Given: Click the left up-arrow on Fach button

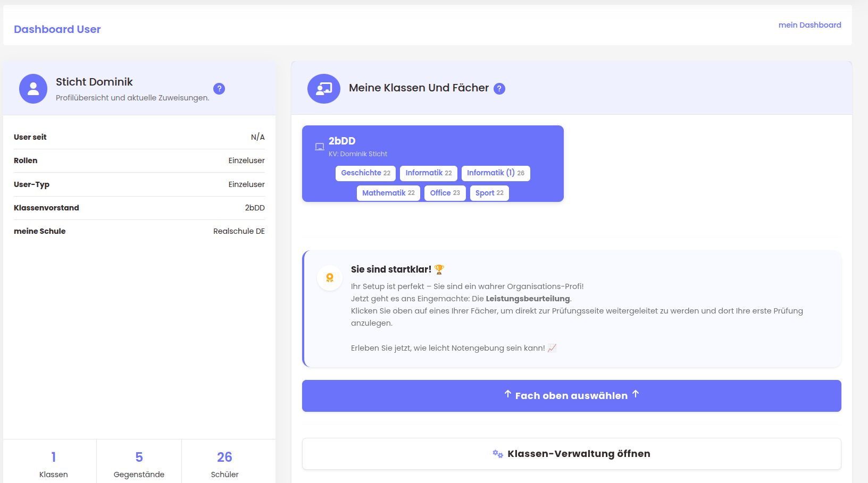Looking at the screenshot, I should pyautogui.click(x=508, y=394).
